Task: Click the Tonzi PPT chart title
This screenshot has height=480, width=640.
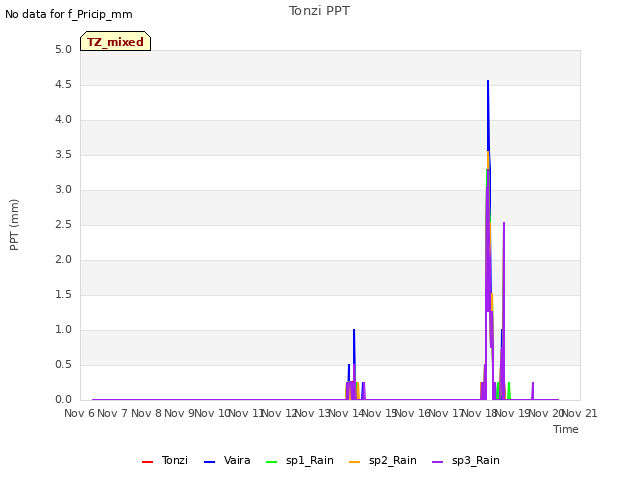Action: tap(319, 11)
